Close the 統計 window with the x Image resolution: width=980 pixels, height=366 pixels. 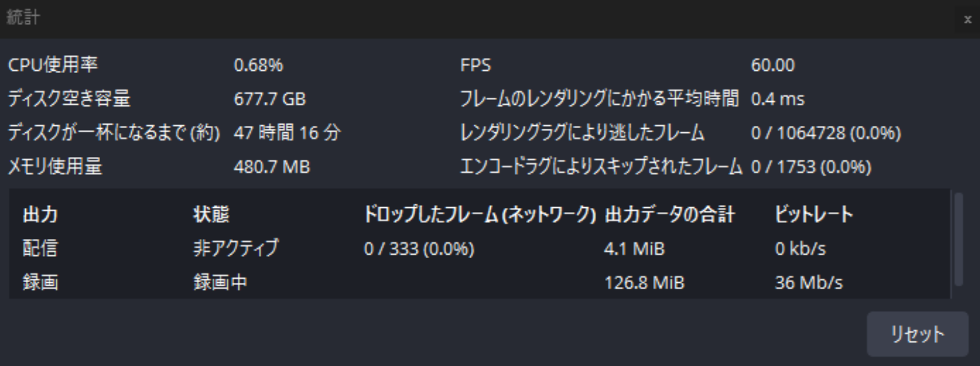click(967, 20)
